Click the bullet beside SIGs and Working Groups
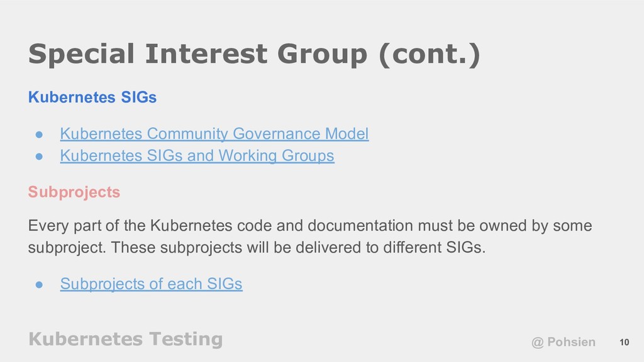 (x=40, y=156)
